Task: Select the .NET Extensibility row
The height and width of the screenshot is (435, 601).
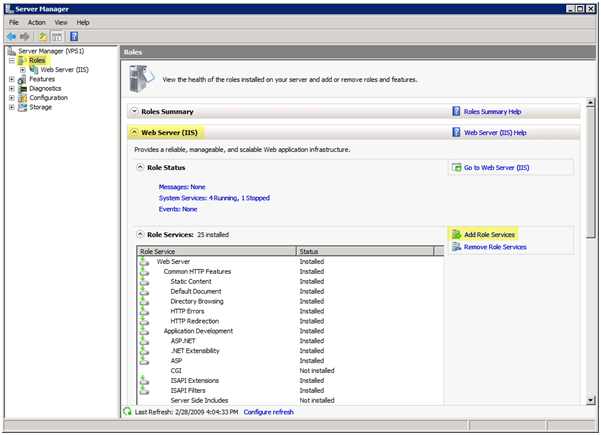Action: coord(290,351)
